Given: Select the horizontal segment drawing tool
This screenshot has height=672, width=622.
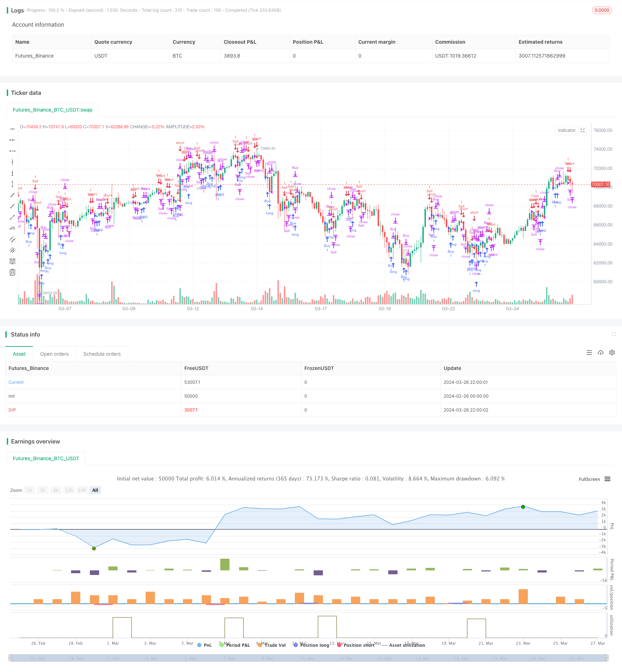Looking at the screenshot, I should click(12, 151).
